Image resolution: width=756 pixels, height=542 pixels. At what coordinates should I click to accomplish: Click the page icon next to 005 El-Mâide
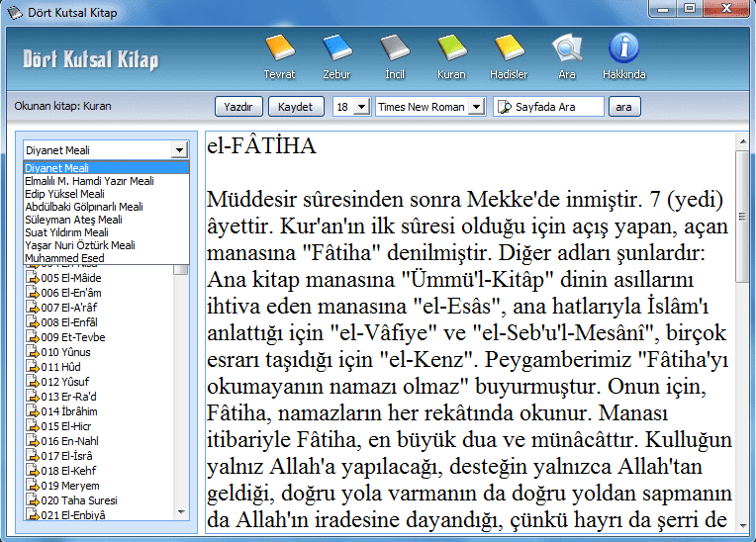(33, 278)
